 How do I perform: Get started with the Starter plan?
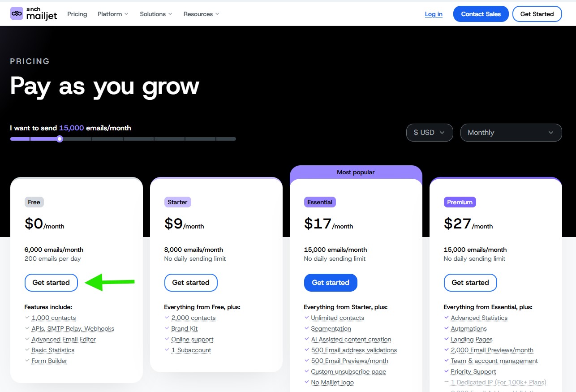pyautogui.click(x=191, y=283)
